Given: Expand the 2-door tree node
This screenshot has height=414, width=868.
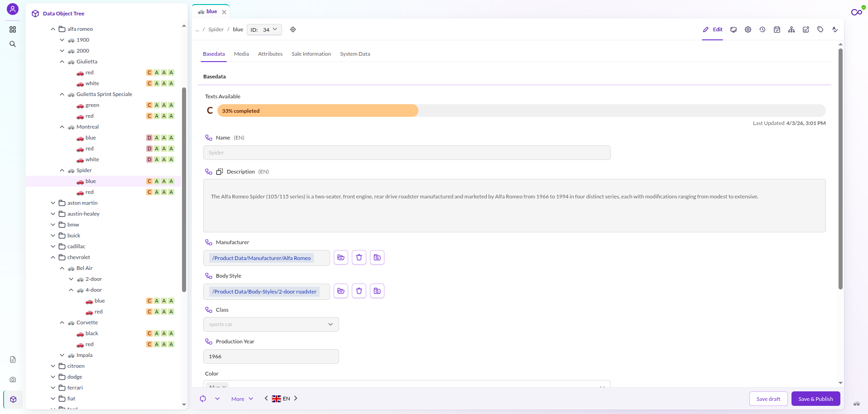Looking at the screenshot, I should tap(71, 279).
